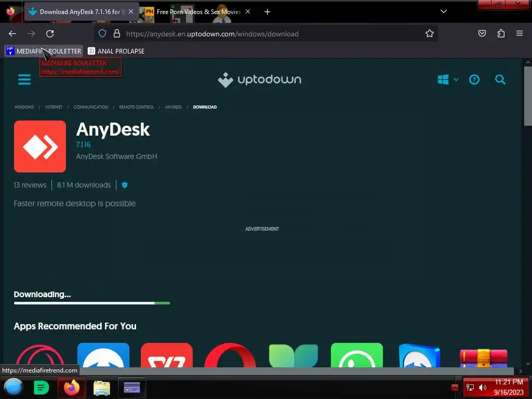
Task: Expand the list all tabs chevron
Action: click(x=444, y=11)
